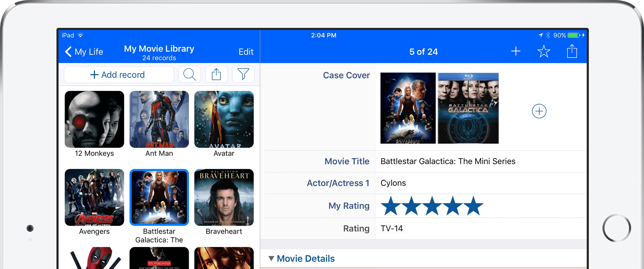Select the 12 Monkeys thumbnail
Viewport: 644px width, 269px height.
point(94,119)
